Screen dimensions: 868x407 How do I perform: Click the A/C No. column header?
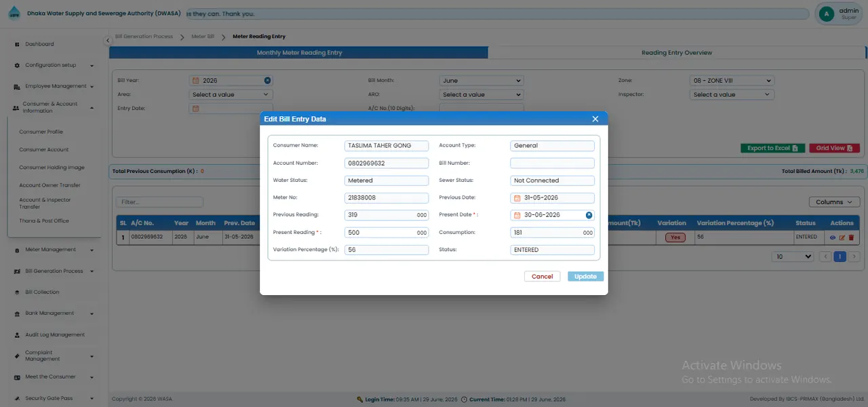[142, 223]
